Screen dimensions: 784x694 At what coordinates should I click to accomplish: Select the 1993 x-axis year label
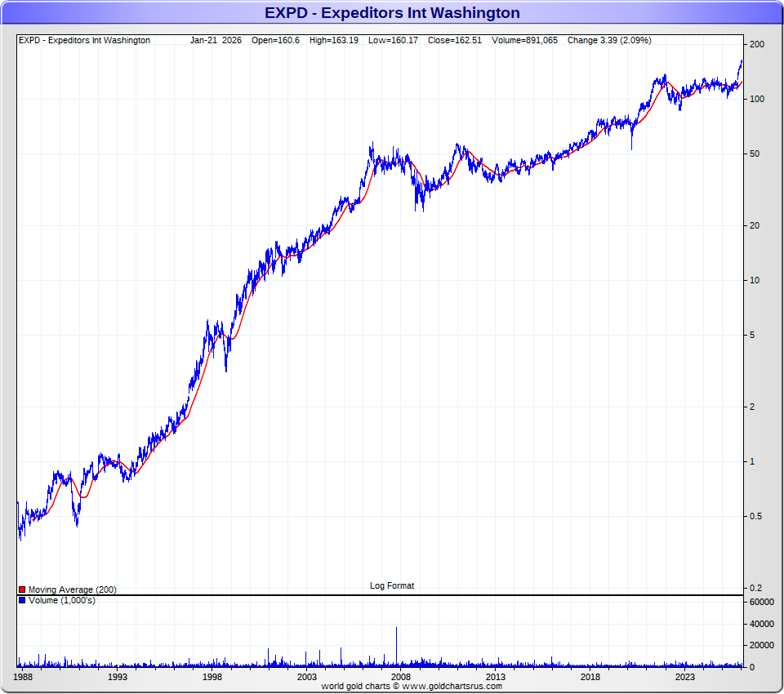coord(118,677)
